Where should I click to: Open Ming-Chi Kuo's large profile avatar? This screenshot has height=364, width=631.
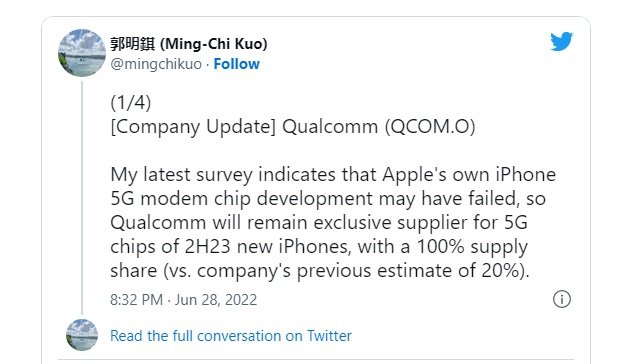pos(82,53)
